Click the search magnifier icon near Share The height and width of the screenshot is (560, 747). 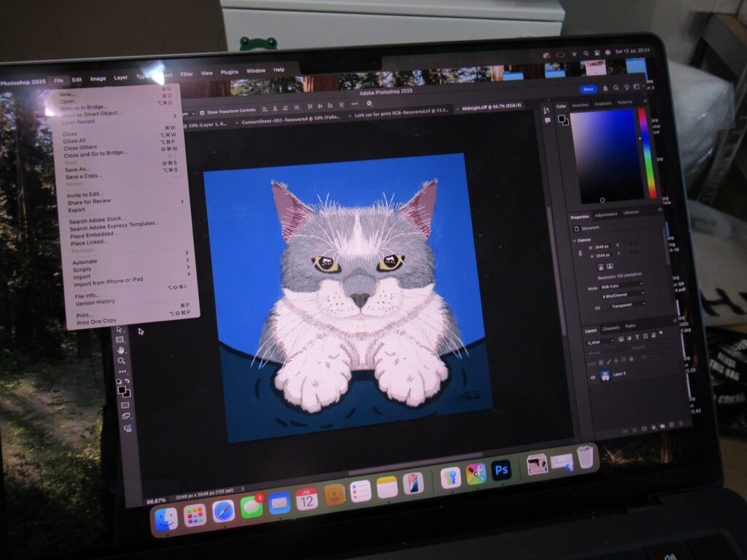[616, 87]
